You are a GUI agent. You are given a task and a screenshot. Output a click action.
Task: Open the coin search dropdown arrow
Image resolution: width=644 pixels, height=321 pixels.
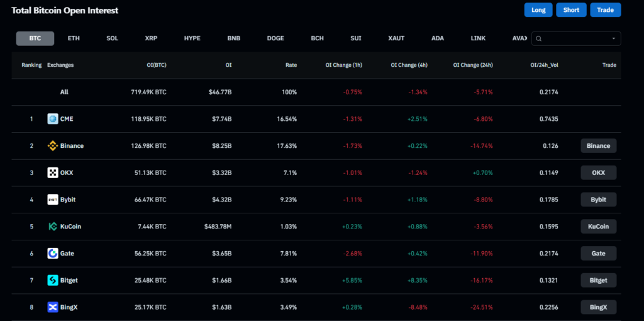[x=614, y=38]
